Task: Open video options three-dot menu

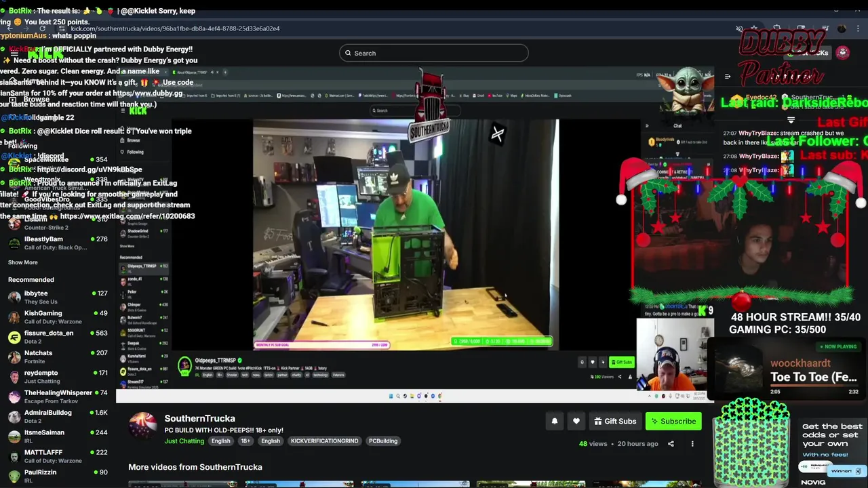Action: coord(692,444)
